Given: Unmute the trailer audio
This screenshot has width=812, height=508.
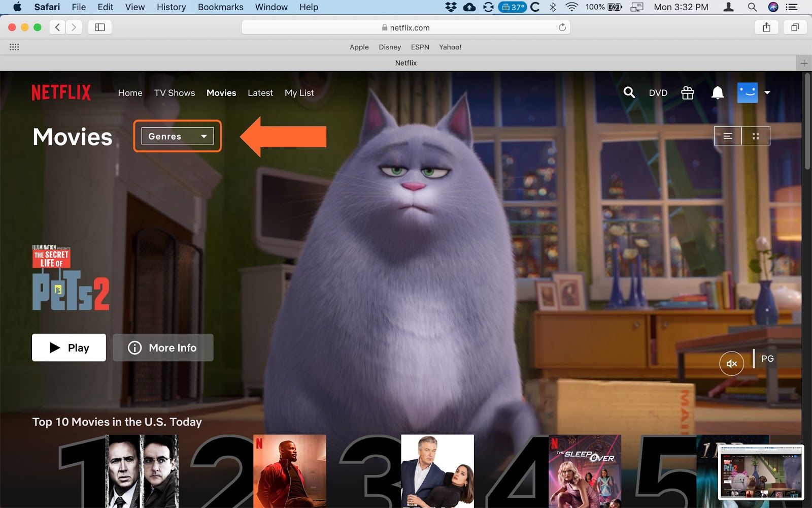Looking at the screenshot, I should pos(731,363).
